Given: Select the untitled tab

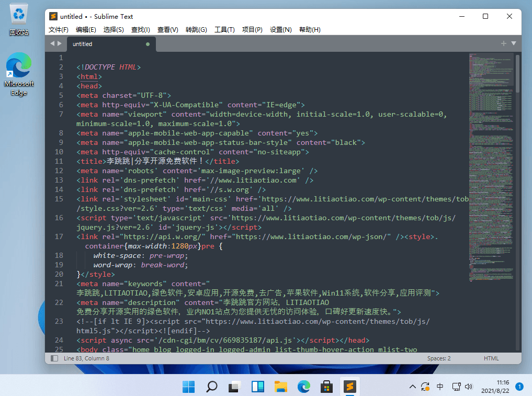Looking at the screenshot, I should click(111, 44).
